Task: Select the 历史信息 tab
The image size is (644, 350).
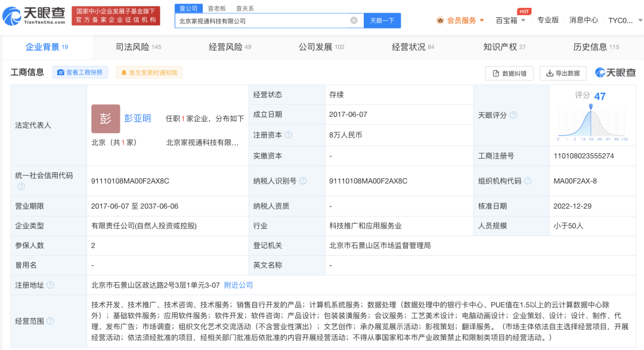Action: coord(596,47)
